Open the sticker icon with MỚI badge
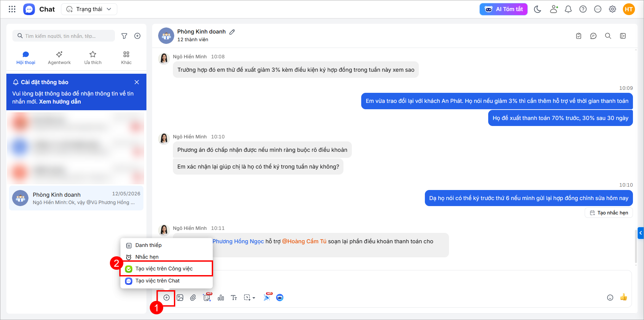 (x=207, y=297)
